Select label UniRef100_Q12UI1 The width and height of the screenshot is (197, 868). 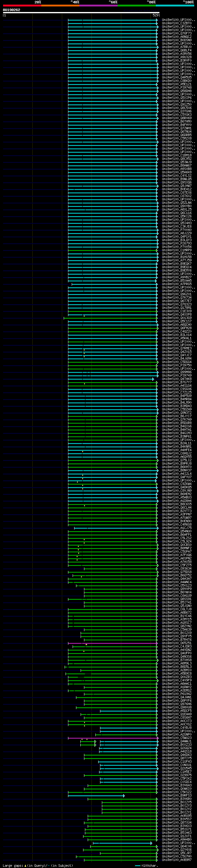[x=177, y=836]
